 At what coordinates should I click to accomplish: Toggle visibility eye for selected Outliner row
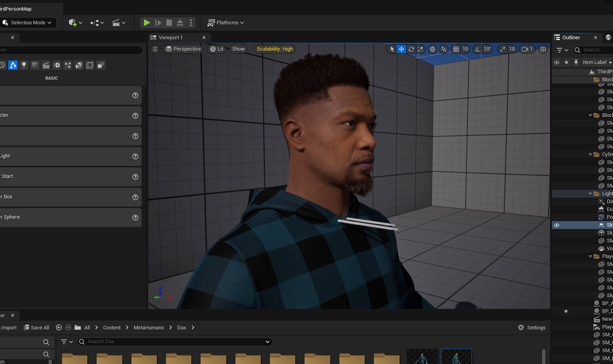[x=557, y=225]
